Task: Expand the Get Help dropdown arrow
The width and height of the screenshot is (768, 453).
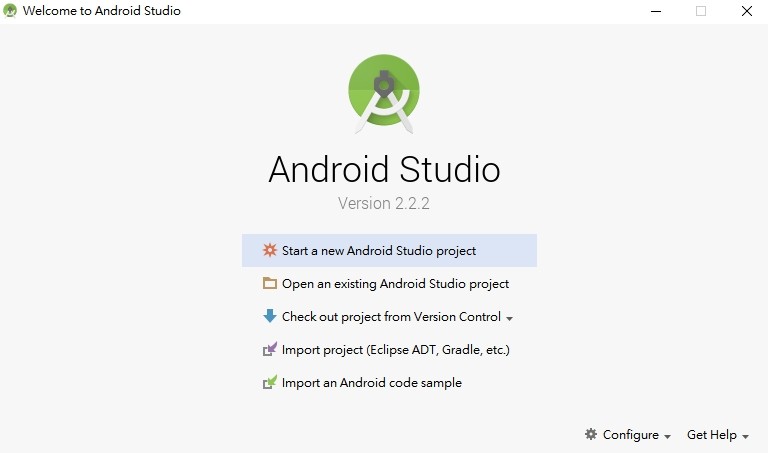Action: coord(745,436)
